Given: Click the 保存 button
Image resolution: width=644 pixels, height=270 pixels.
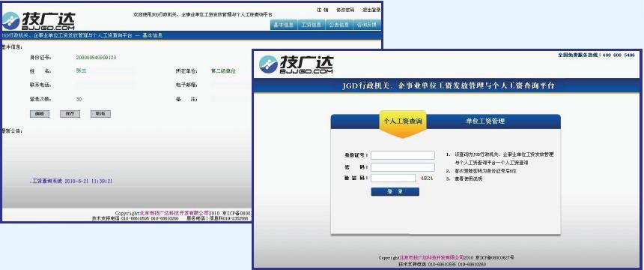Looking at the screenshot, I should 70,114.
